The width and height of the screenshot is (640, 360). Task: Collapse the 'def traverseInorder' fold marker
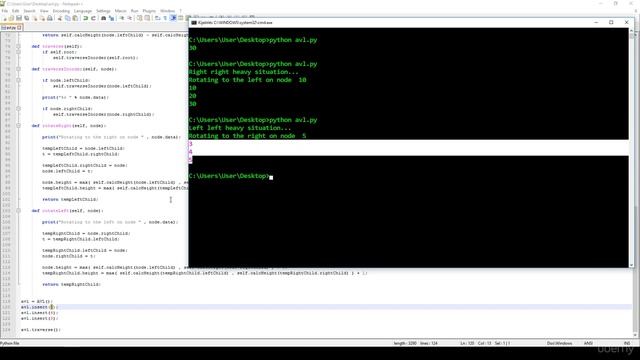18,69
